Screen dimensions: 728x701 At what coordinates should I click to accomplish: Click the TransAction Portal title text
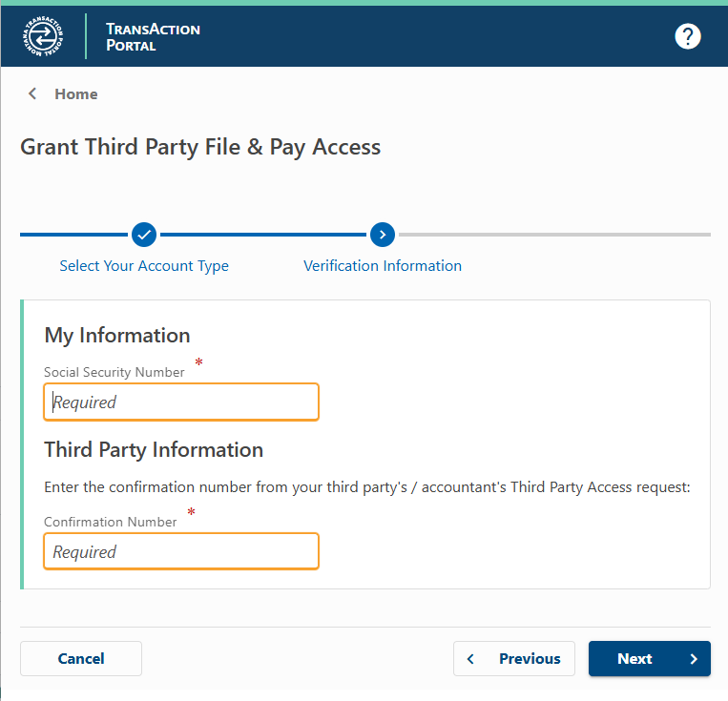[153, 36]
